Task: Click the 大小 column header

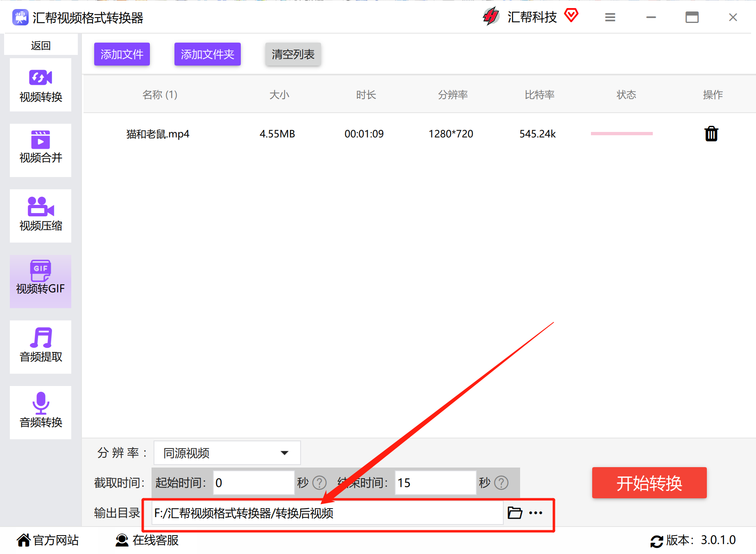Action: click(279, 95)
